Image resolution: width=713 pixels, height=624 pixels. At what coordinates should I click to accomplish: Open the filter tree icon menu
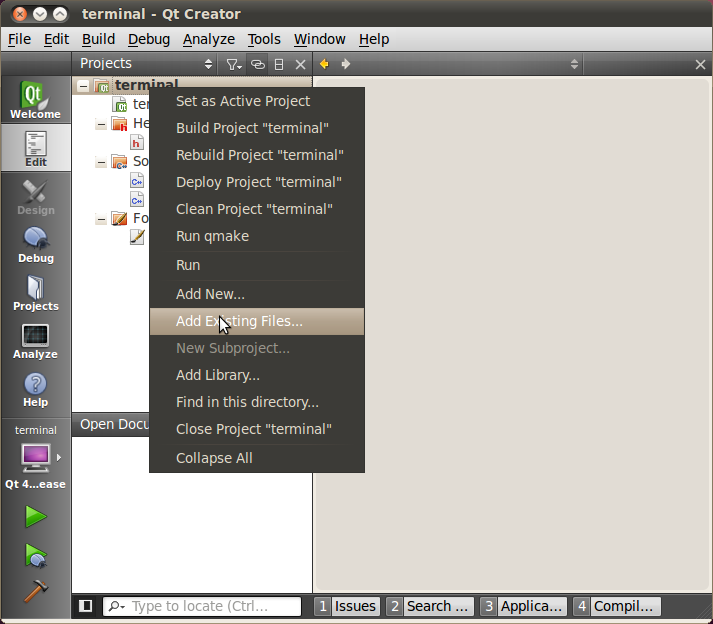[x=233, y=64]
